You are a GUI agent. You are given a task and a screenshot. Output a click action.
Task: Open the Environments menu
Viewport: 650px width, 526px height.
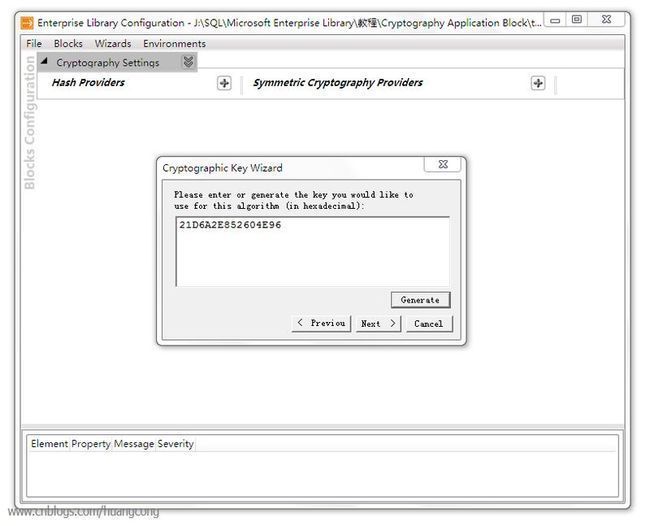coord(174,44)
